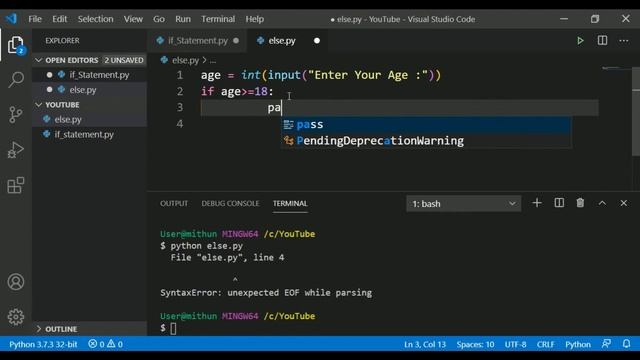This screenshot has width=640, height=360.
Task: Switch to else.py editor tab
Action: click(x=288, y=40)
